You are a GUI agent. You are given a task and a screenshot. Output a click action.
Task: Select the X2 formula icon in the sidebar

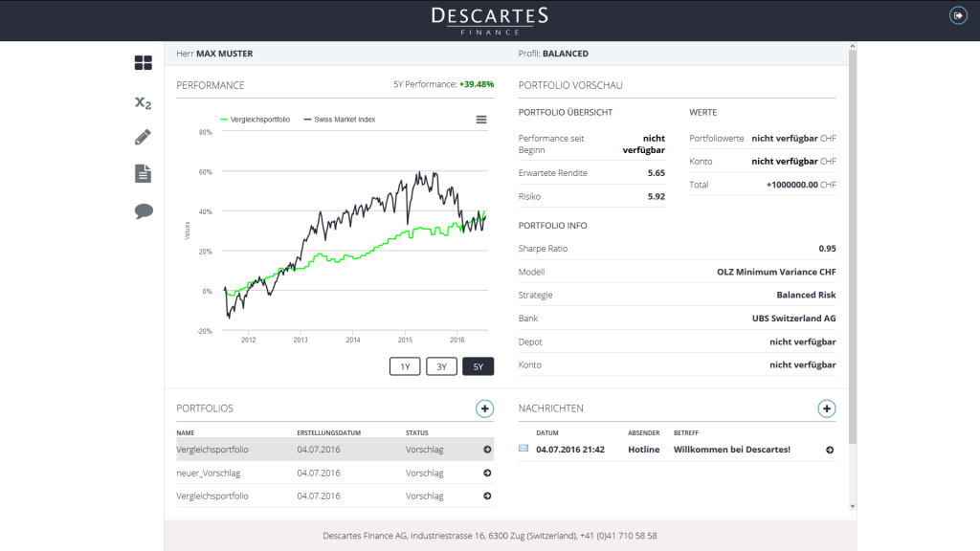142,100
